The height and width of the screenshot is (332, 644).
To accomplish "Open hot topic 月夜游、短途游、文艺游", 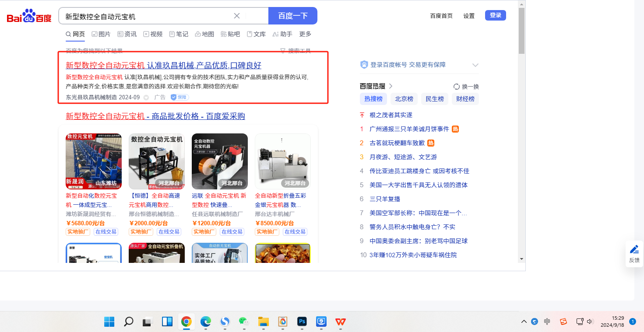I will tap(403, 157).
